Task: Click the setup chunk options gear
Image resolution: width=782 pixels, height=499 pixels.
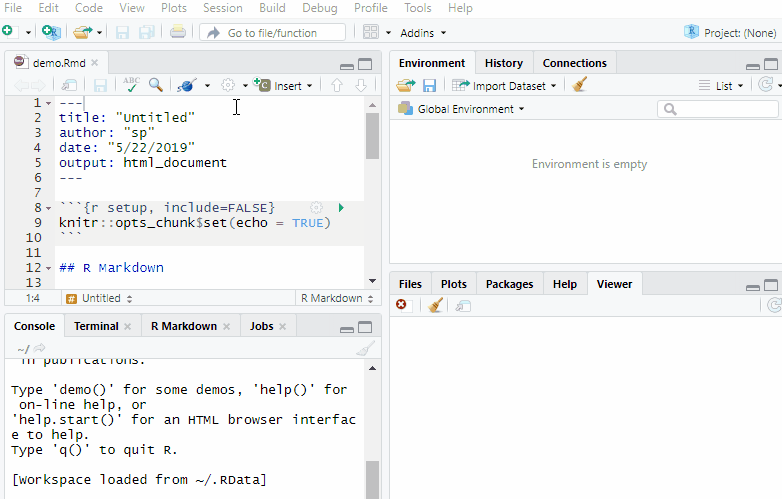Action: tap(316, 207)
